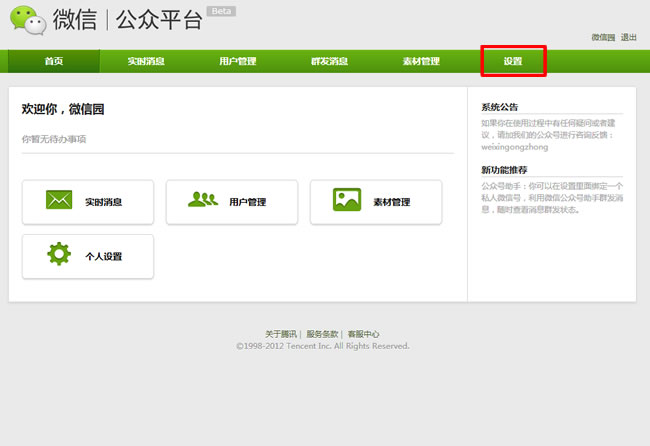The width and height of the screenshot is (650, 446).
Task: Click the 微信 | 公众平台 title text
Action: coord(127,19)
